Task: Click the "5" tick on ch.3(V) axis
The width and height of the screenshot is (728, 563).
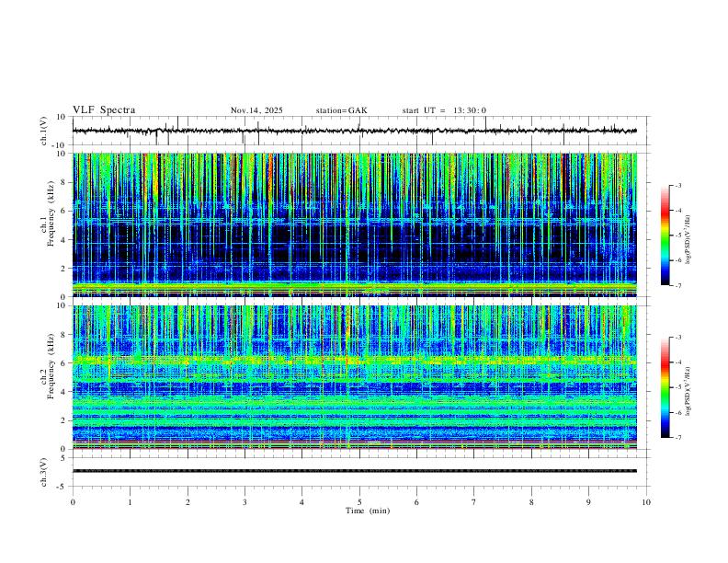Action: (x=64, y=457)
